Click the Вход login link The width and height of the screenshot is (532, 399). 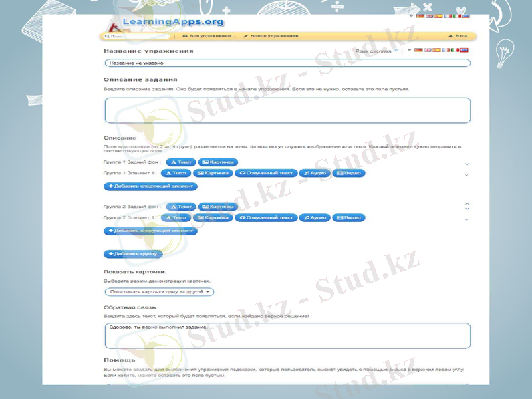(458, 36)
